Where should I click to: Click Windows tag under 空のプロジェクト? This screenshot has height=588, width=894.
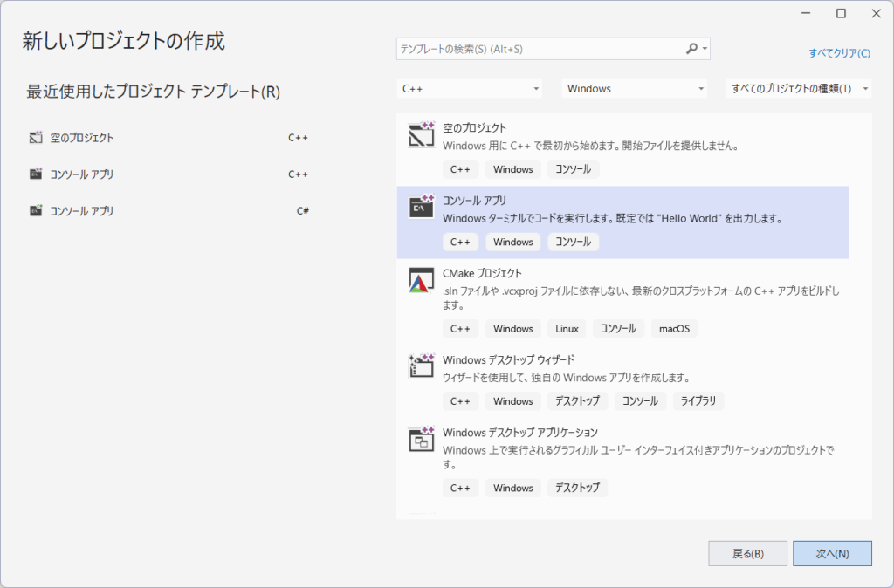point(513,169)
